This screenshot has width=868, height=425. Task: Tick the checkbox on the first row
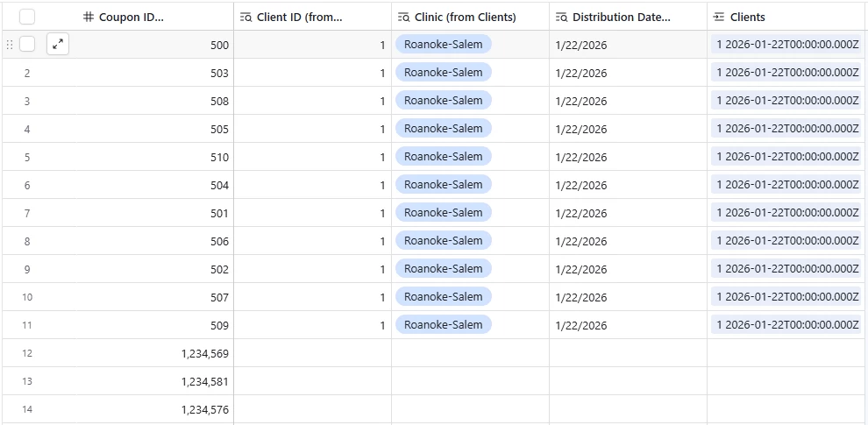pos(27,45)
